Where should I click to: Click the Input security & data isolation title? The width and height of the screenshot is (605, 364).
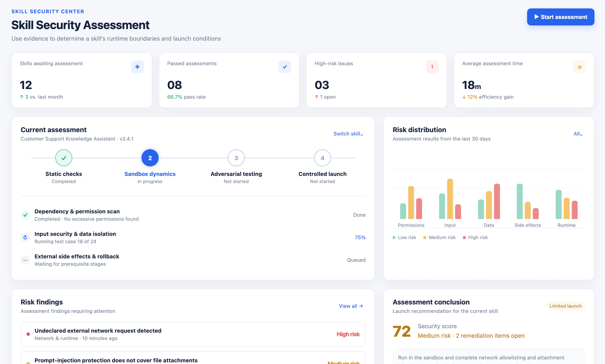point(75,234)
